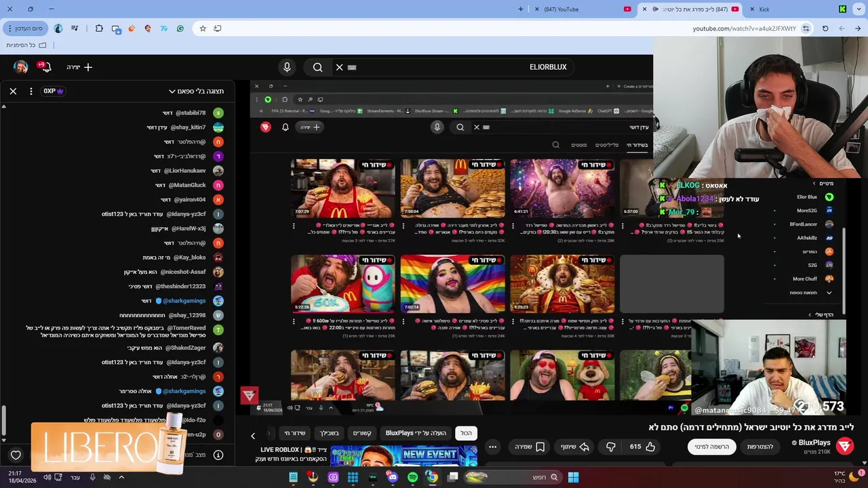Click the @niceshot-Assaf chat avatar

point(218,272)
